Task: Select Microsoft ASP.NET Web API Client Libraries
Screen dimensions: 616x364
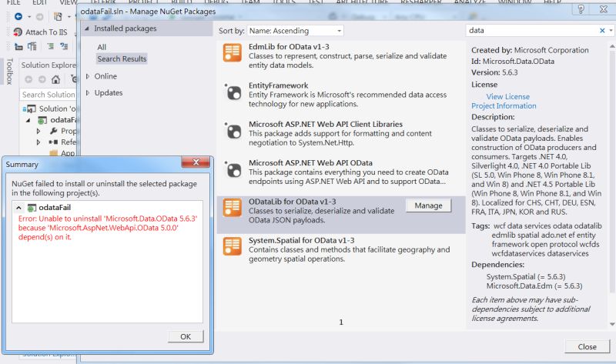Action: coord(341,133)
